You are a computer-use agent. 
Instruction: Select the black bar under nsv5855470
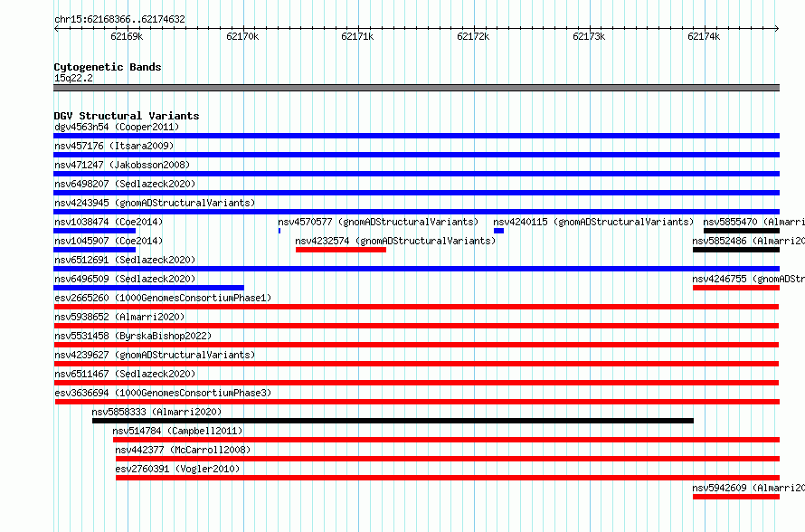742,231
